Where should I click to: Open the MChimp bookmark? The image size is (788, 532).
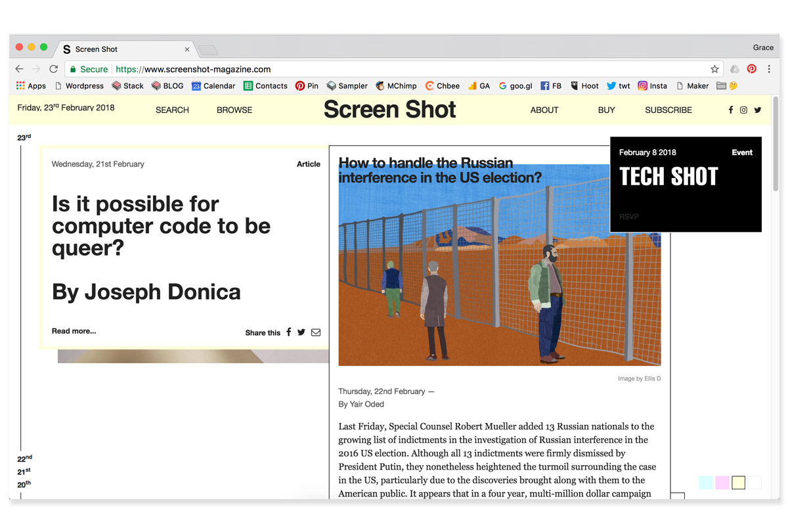[396, 85]
